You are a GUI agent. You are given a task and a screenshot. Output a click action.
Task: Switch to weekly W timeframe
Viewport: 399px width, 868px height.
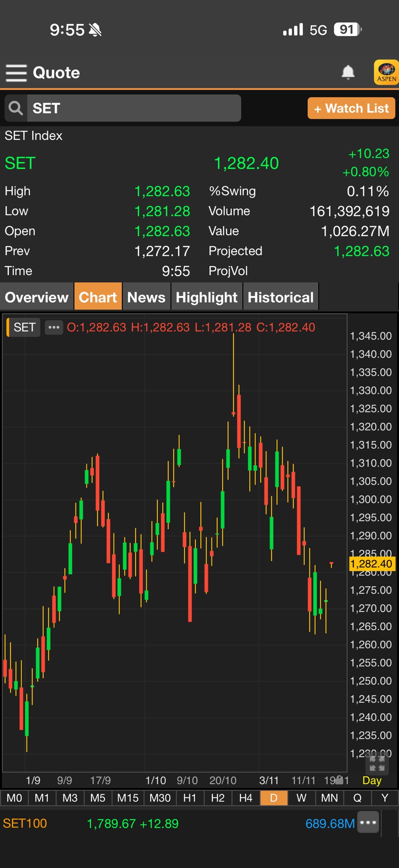(302, 798)
